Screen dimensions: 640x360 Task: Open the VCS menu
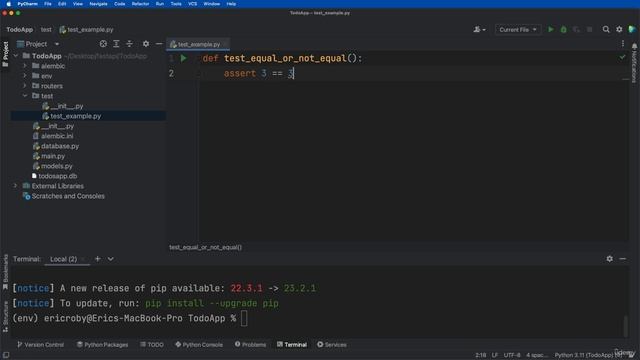[x=193, y=4]
